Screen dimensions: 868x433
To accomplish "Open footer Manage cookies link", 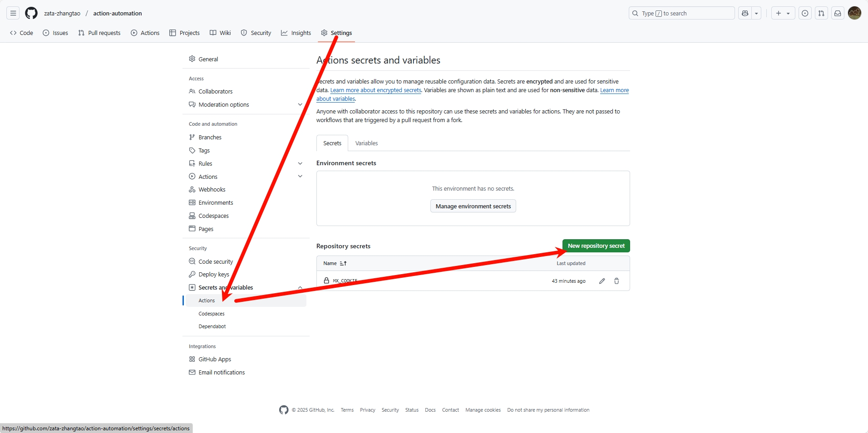I will point(483,410).
